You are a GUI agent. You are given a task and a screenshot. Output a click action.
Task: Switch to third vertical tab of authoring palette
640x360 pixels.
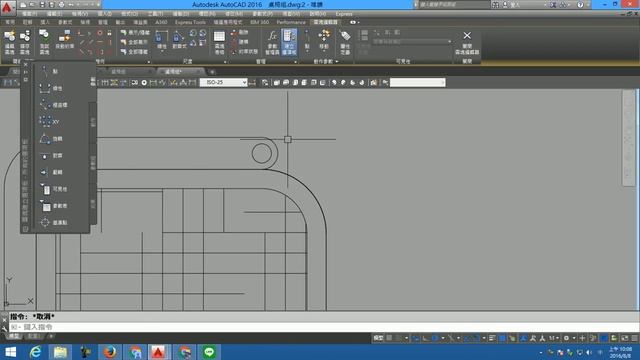93,162
